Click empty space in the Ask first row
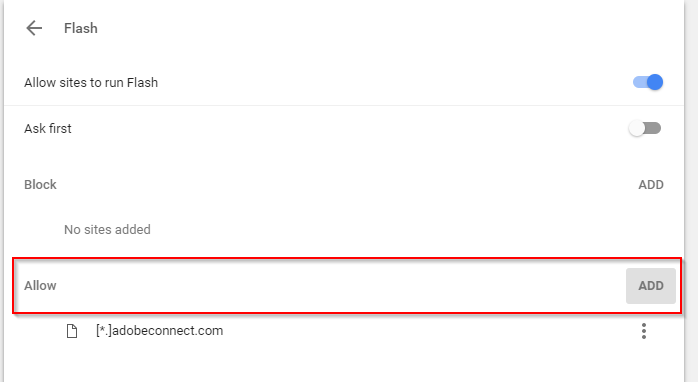The width and height of the screenshot is (698, 382). [x=347, y=129]
